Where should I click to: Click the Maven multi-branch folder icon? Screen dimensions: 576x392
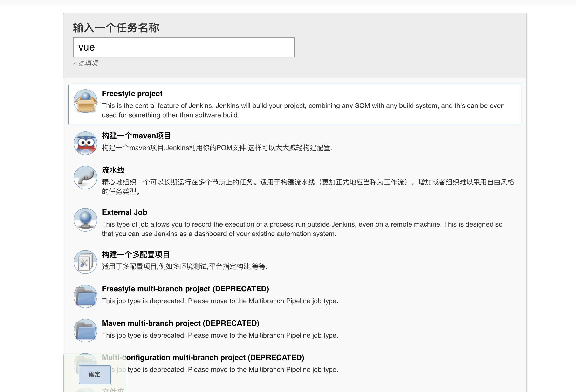[85, 331]
